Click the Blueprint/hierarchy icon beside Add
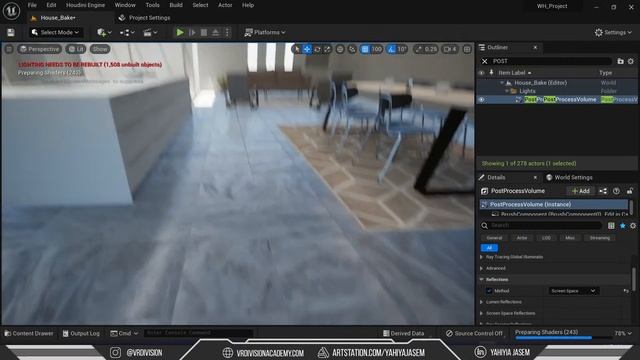This screenshot has width=640, height=360. point(603,191)
